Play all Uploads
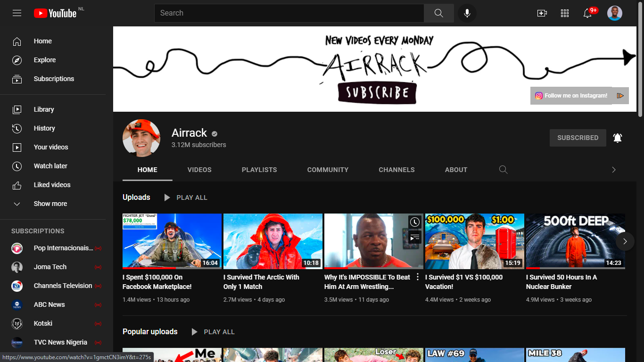Screen dimensions: 644x362 [x=185, y=197]
